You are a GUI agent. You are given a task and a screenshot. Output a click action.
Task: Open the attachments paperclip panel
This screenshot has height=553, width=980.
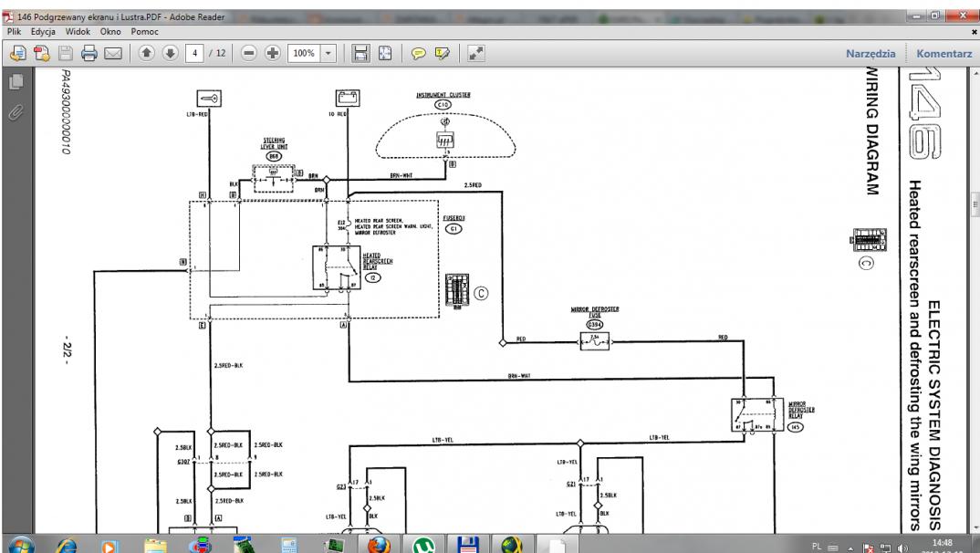point(15,112)
